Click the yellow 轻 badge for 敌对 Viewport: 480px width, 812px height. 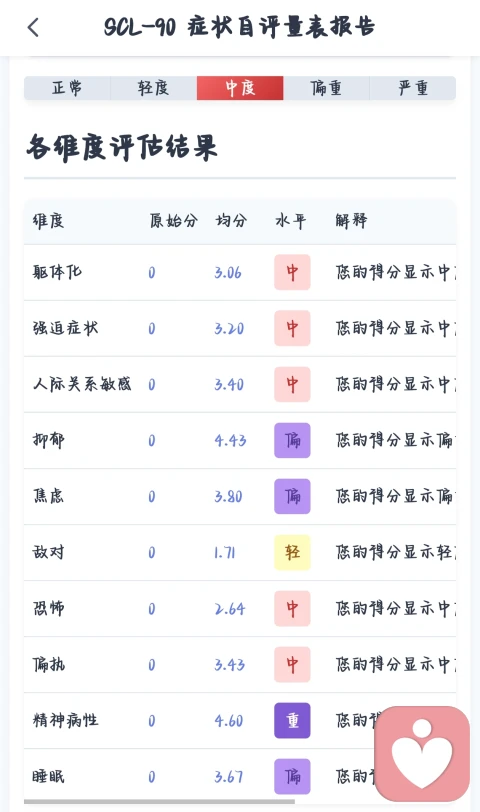click(x=292, y=553)
